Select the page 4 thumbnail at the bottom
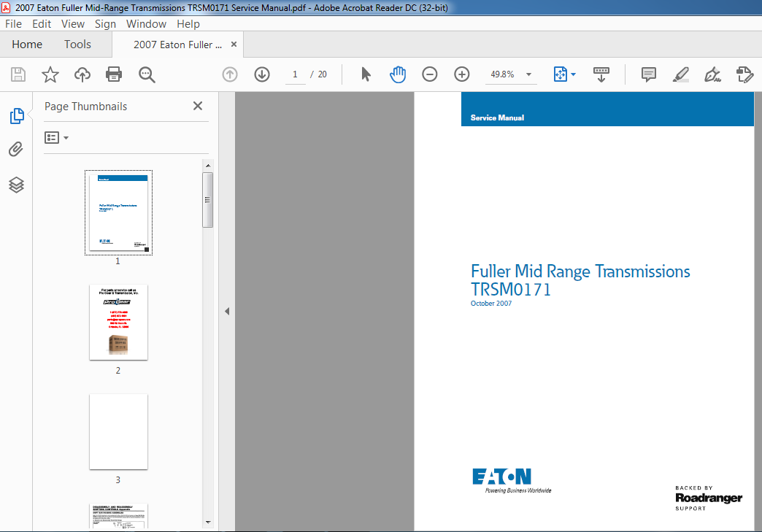The image size is (762, 532). click(118, 516)
